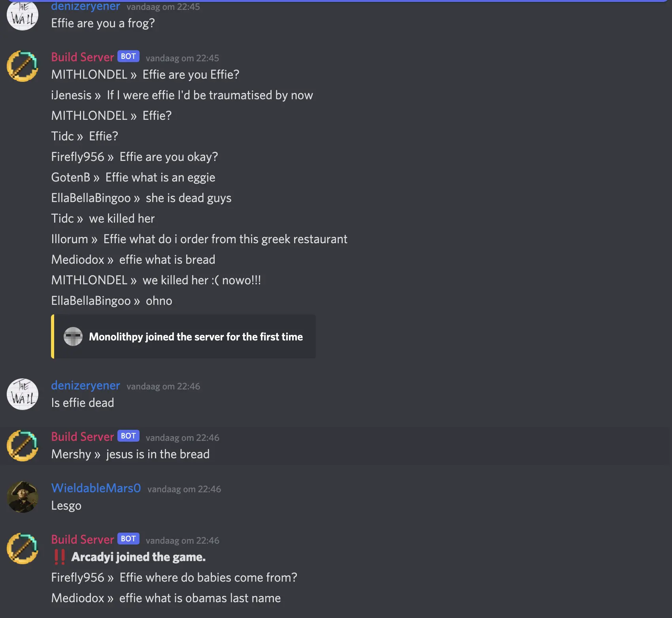Click Monolithpy's head icon in embed
Screen dimensions: 672x618
pos(73,336)
